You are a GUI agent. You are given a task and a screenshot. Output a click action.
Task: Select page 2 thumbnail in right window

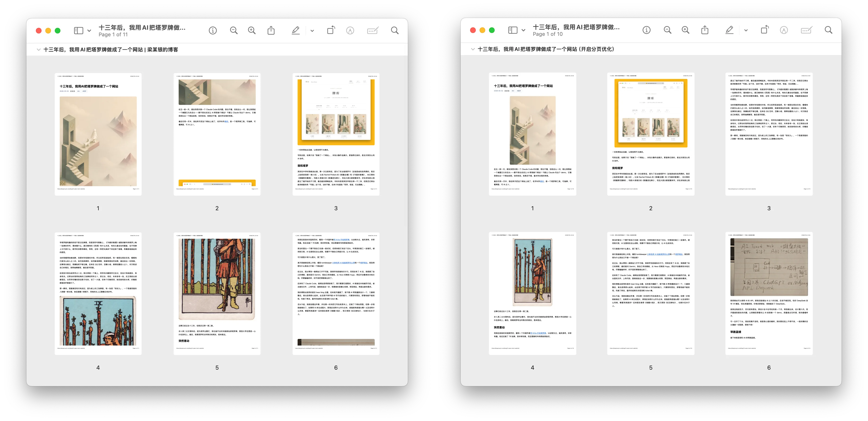651,134
